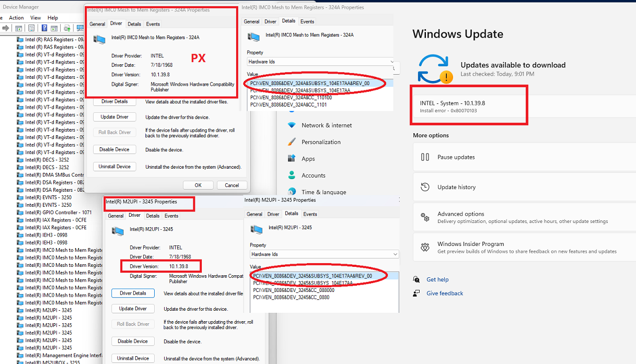Select Intel(R) GPIO Controller - 1071 device
Image resolution: width=636 pixels, height=364 pixels.
pos(59,213)
